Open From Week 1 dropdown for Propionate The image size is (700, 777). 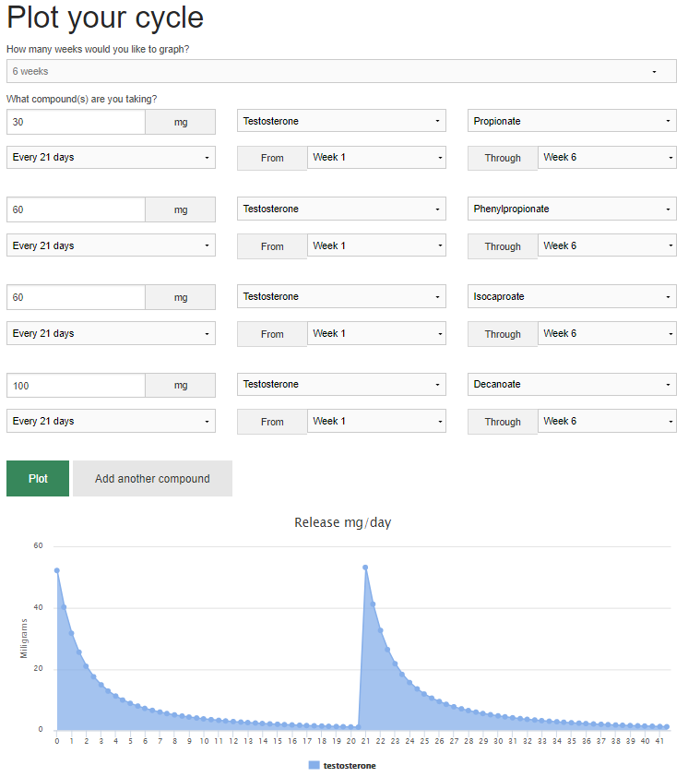[x=376, y=157]
